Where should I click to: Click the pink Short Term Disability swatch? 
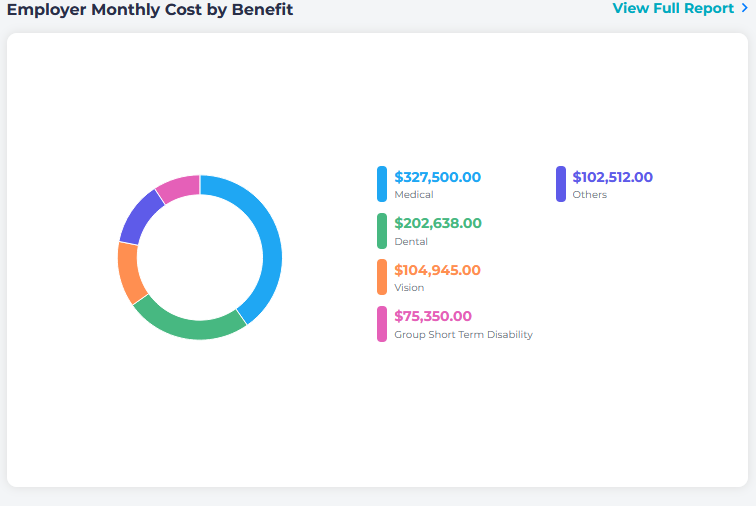point(382,324)
